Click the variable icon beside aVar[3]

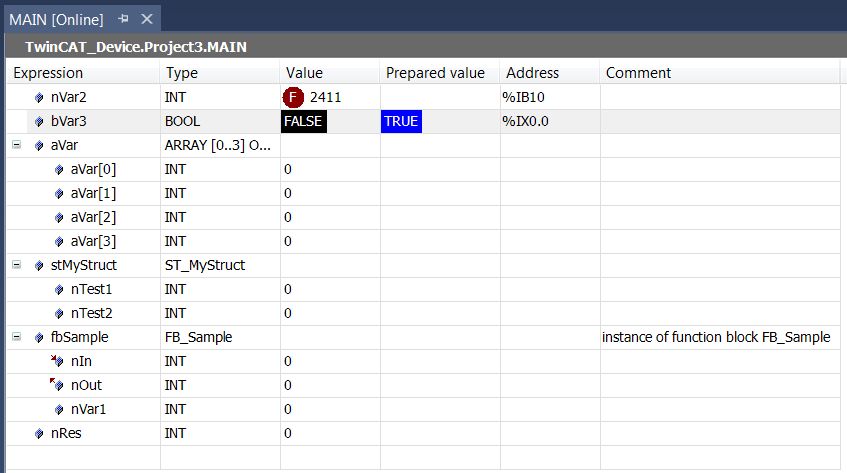[59, 241]
